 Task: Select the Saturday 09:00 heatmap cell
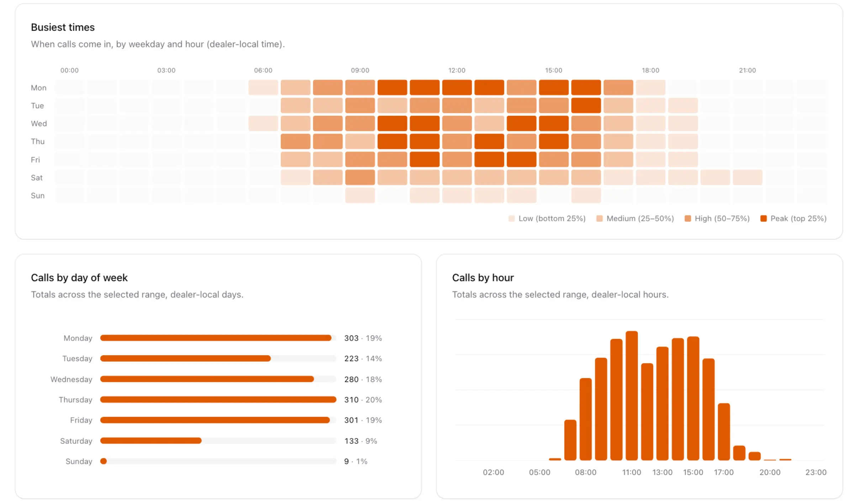(360, 177)
